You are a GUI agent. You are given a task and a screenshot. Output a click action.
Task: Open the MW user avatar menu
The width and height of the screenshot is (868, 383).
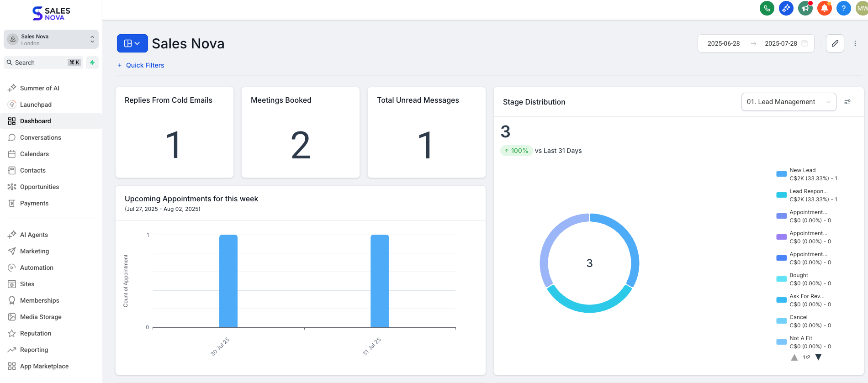tap(862, 8)
